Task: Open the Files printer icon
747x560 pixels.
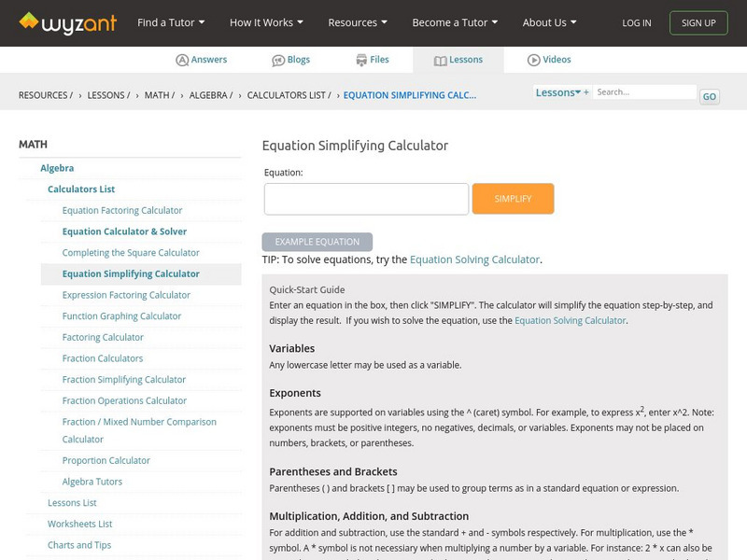Action: click(x=361, y=60)
